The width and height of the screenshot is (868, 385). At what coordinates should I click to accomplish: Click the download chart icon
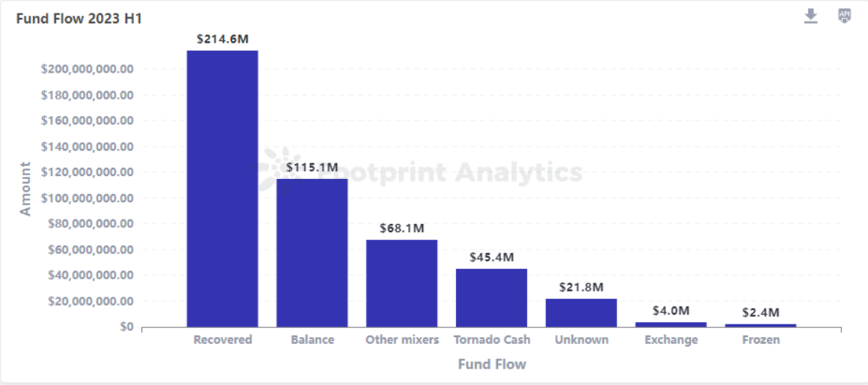pos(810,16)
